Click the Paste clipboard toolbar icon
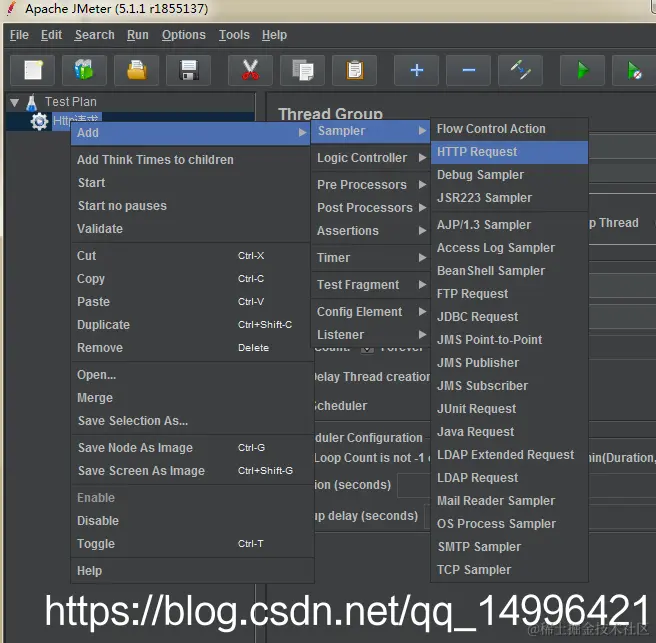This screenshot has width=656, height=643. 354,70
